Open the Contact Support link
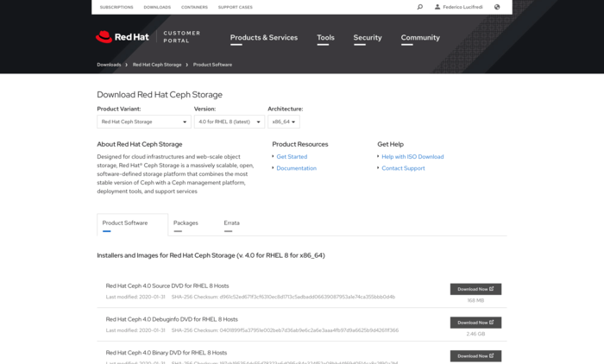The image size is (604, 364). 403,168
